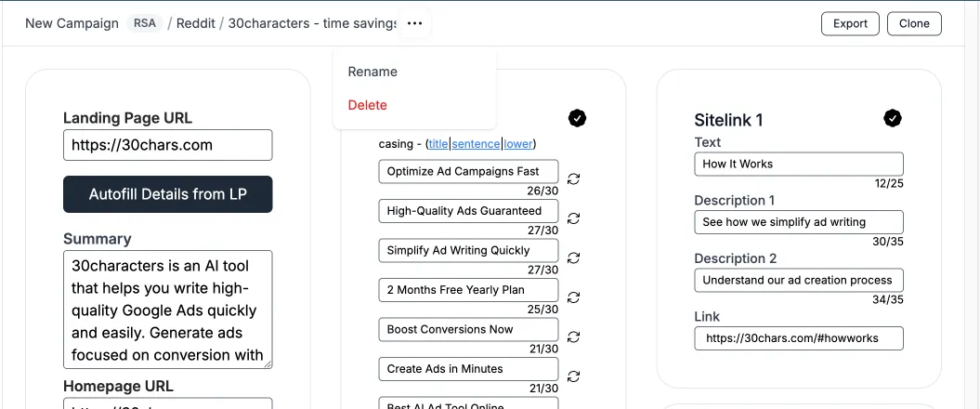
Task: Click Autofill Details from LP button
Action: (167, 194)
